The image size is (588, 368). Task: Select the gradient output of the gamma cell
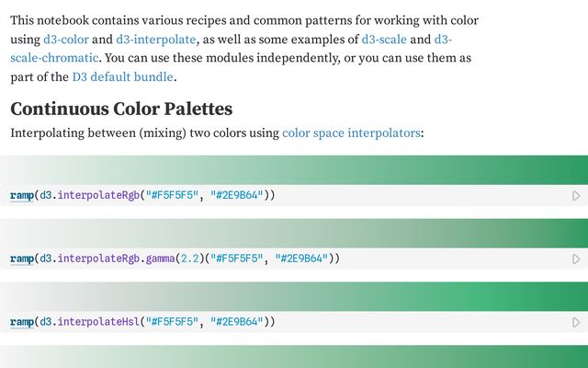294,232
